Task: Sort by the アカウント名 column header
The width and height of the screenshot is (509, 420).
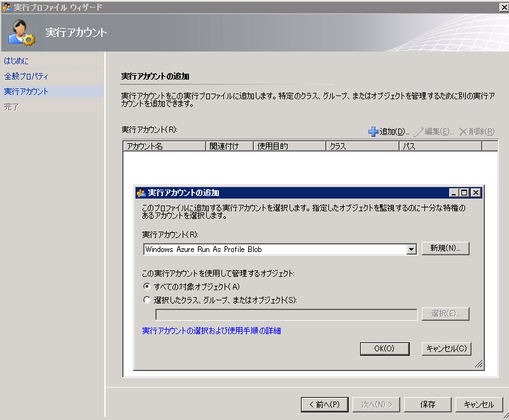Action: (x=164, y=146)
